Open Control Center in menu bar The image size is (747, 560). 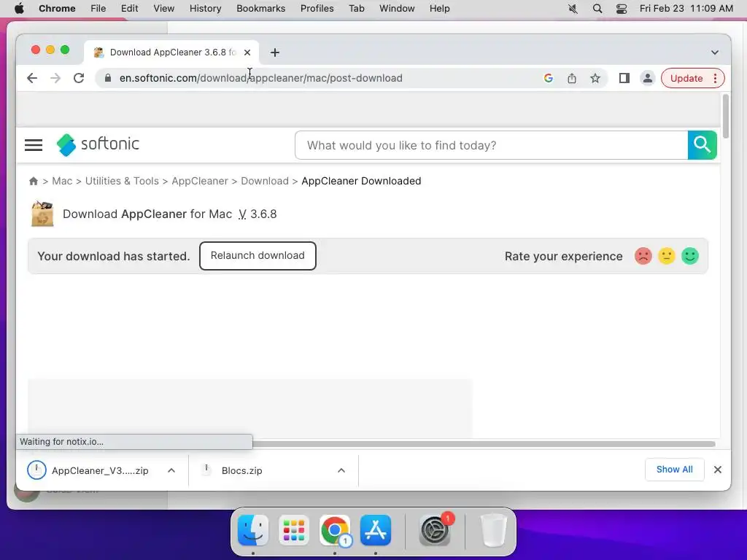(x=622, y=9)
